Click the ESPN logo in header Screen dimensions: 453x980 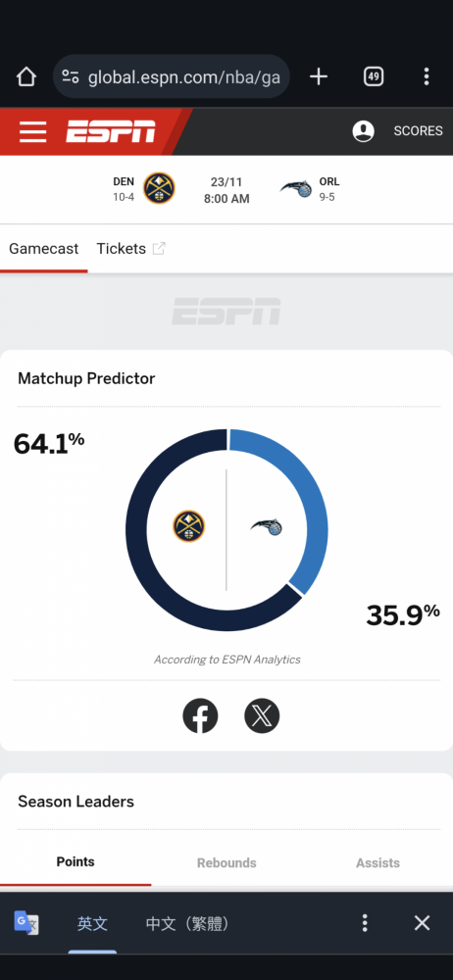(111, 131)
